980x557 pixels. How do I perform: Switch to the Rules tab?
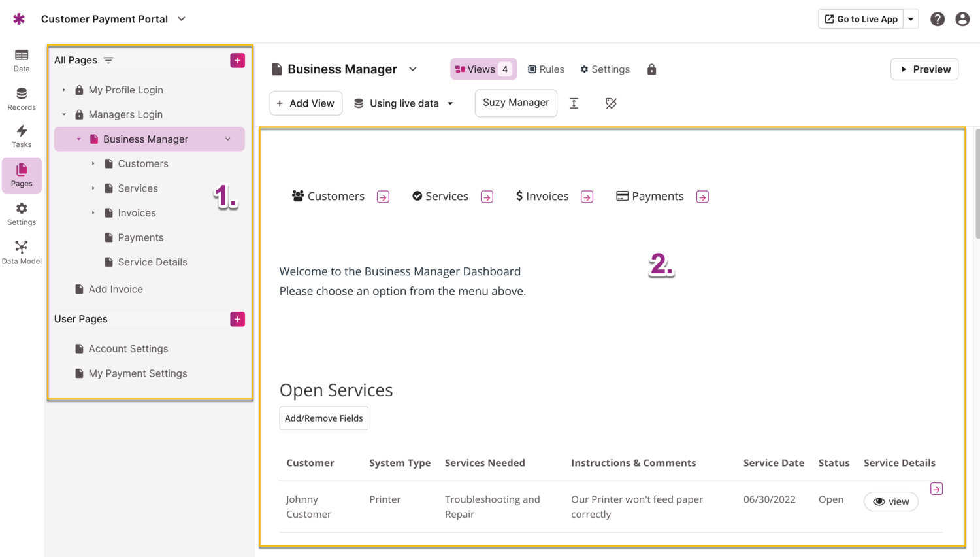point(546,69)
